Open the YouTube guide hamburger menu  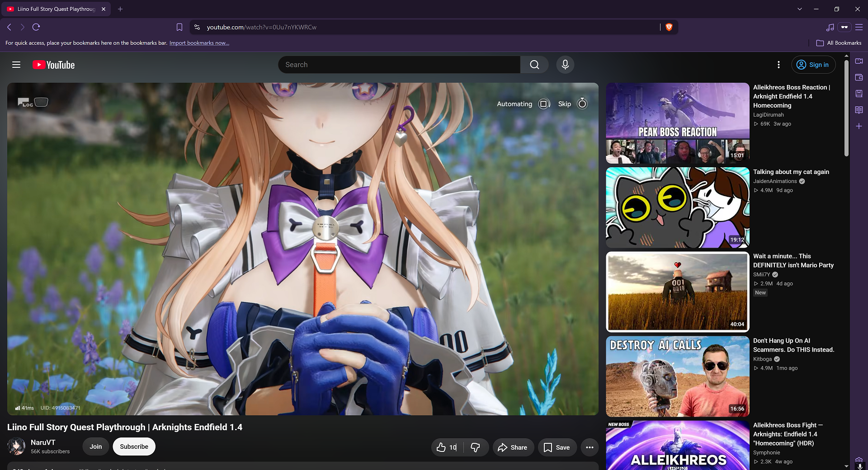click(16, 65)
